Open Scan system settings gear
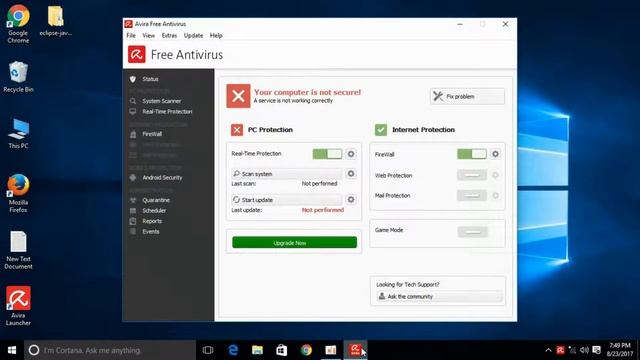The height and width of the screenshot is (360, 640). [x=351, y=173]
